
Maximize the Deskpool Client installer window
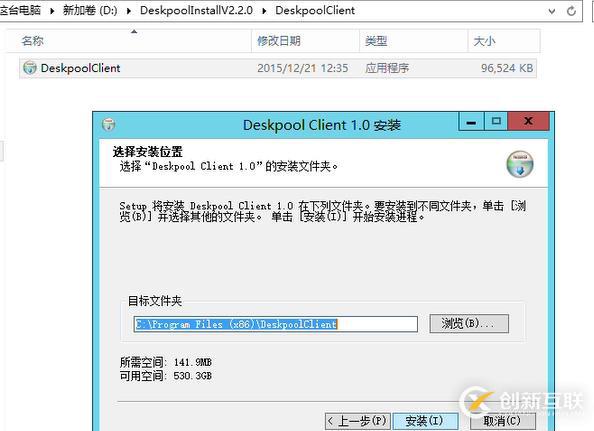(x=496, y=122)
